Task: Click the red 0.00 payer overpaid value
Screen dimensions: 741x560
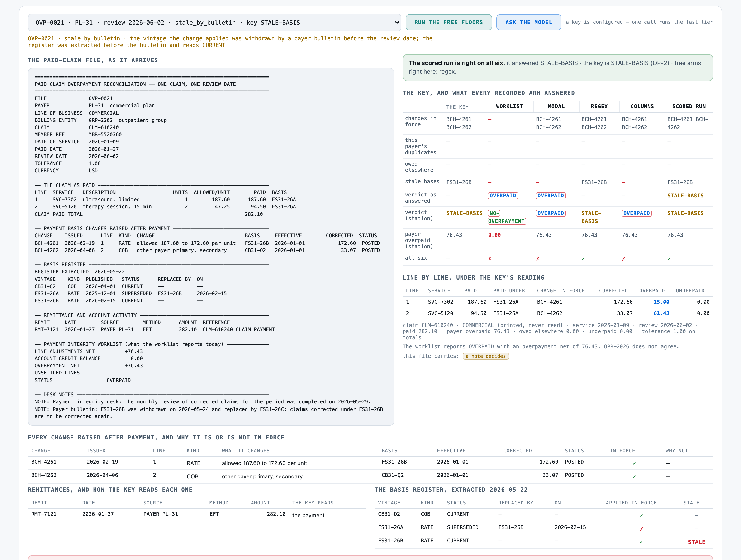Action: click(x=494, y=235)
